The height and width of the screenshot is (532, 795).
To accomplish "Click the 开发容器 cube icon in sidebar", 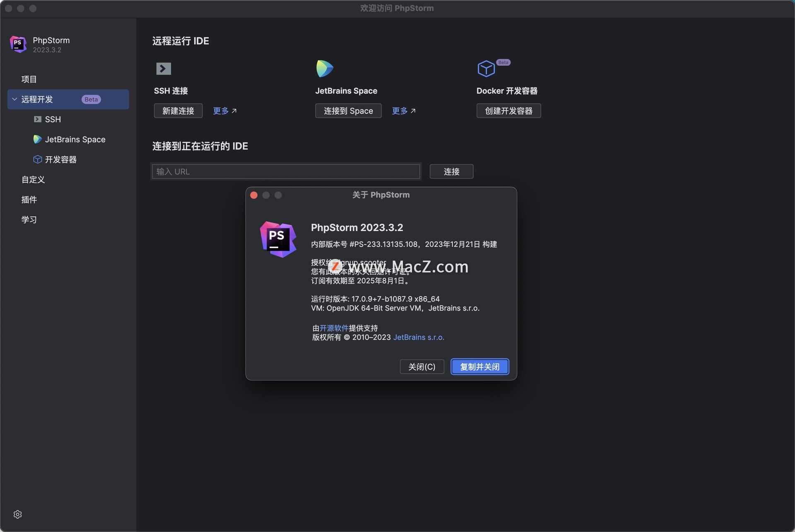I will click(38, 159).
